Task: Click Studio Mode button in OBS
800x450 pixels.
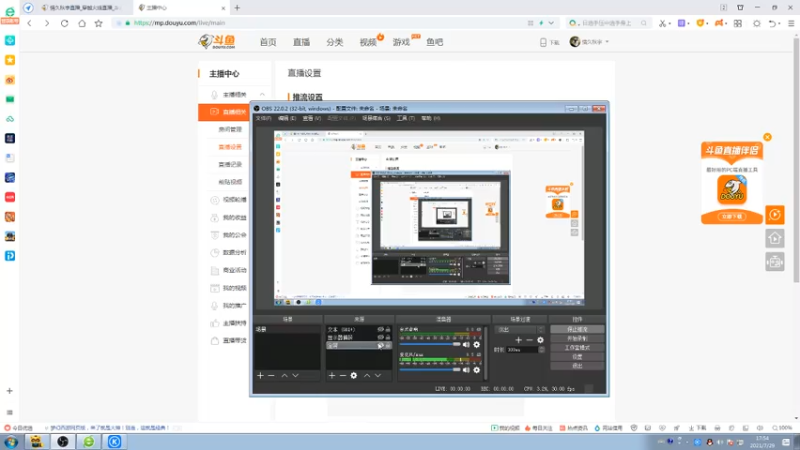Action: pyautogui.click(x=577, y=348)
